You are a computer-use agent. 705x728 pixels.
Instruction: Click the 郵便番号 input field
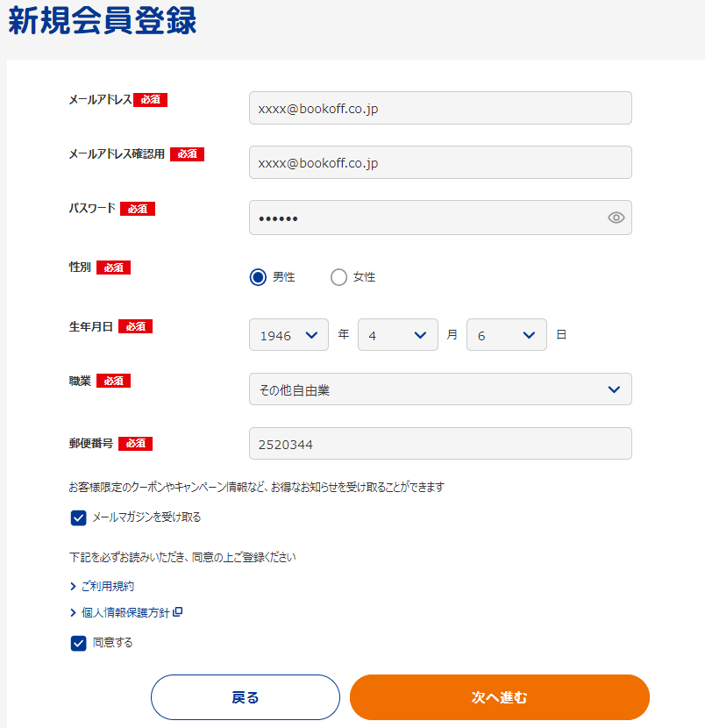coord(440,444)
